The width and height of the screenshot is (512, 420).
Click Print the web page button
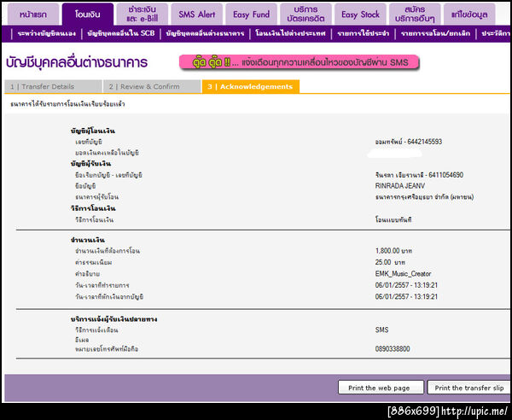(x=381, y=388)
